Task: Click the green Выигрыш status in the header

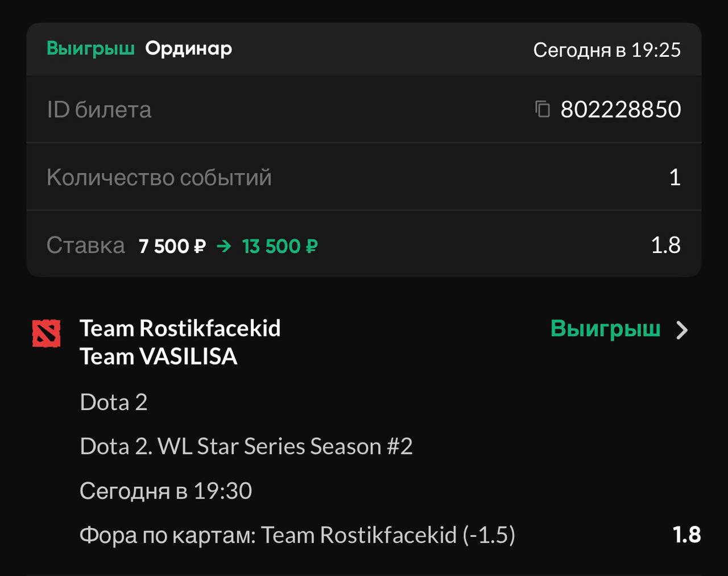Action: tap(90, 49)
